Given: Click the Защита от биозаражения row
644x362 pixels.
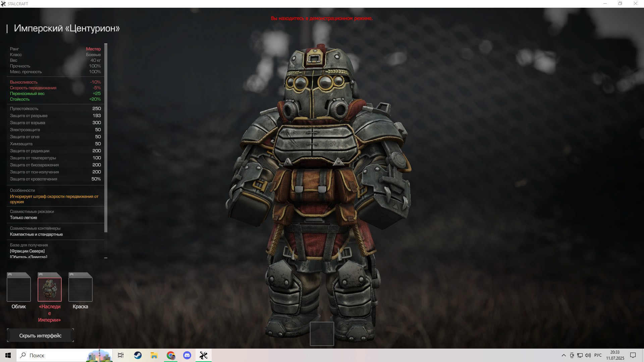Looking at the screenshot, I should click(55, 165).
